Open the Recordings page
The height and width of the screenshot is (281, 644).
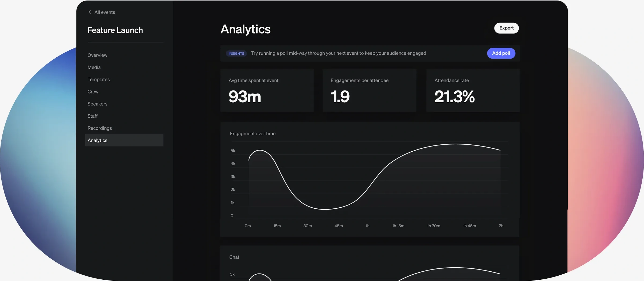(x=100, y=128)
